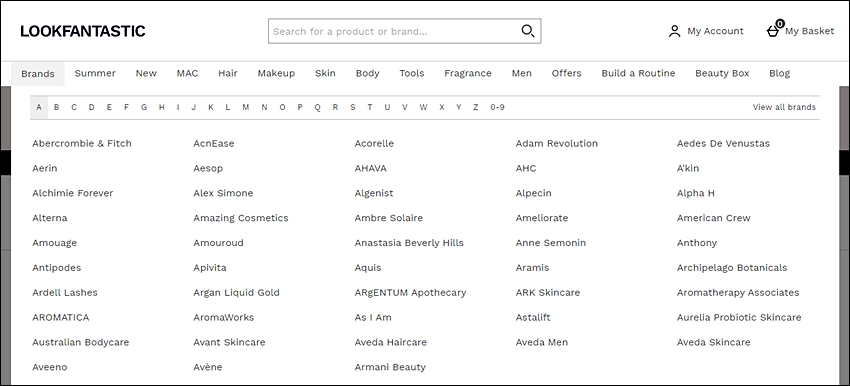Screen dimensions: 850x386
Task: Open As I Am brand
Action: coord(373,318)
